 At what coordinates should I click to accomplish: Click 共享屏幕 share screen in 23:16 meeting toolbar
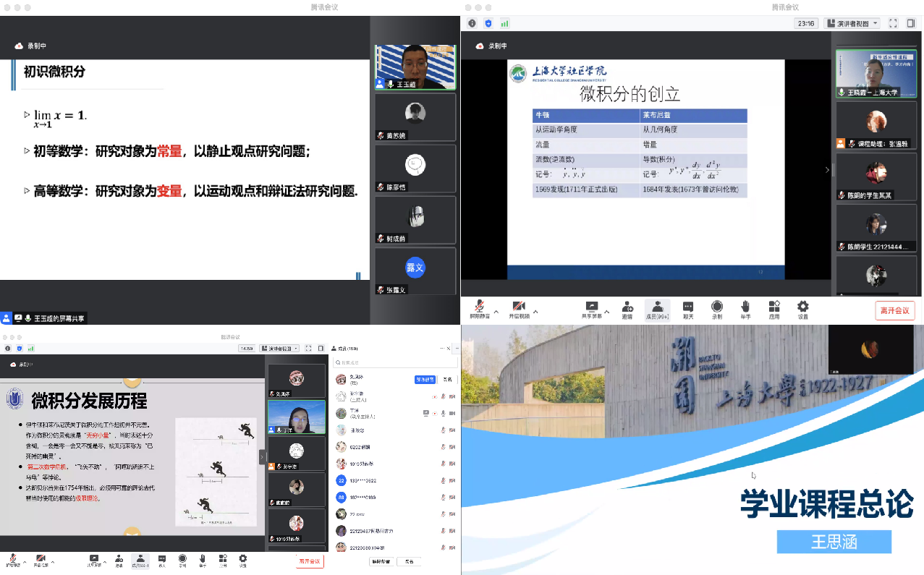click(591, 309)
